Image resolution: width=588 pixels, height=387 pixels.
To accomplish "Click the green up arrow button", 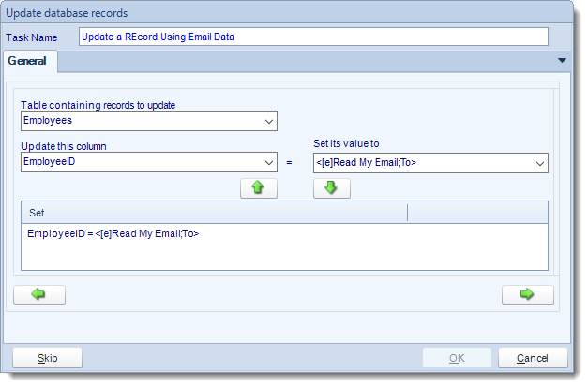I will (x=259, y=188).
